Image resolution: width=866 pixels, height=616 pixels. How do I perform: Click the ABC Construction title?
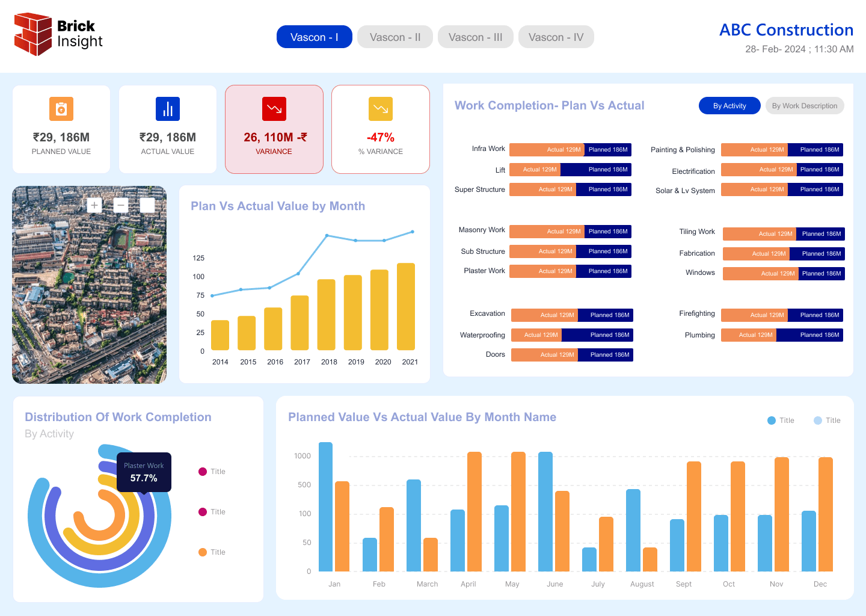click(787, 30)
